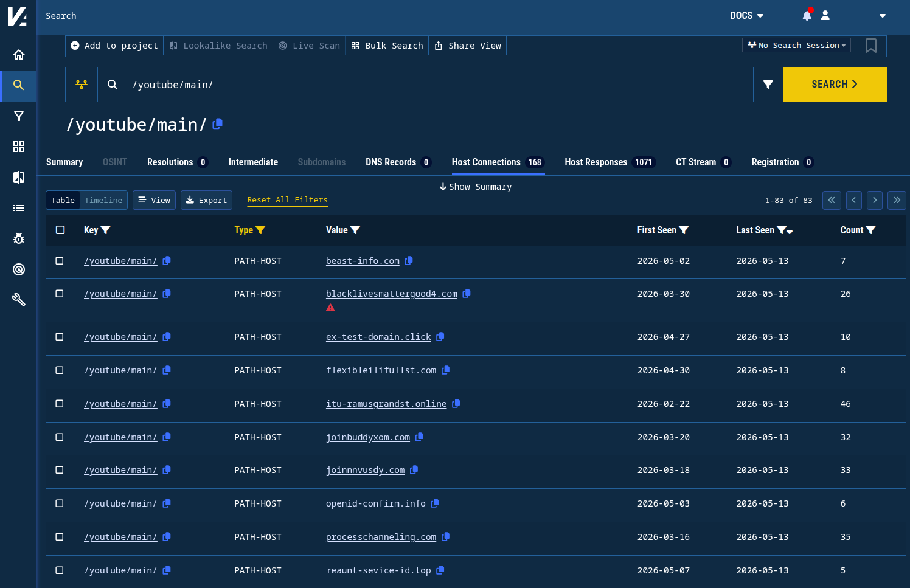Check the itu-ramusgrandst.online row checkbox
The width and height of the screenshot is (910, 588).
(60, 404)
